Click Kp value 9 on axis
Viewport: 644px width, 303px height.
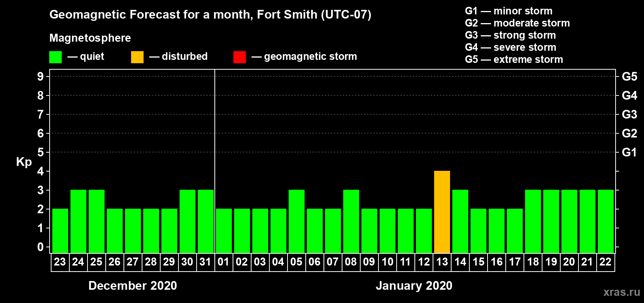point(41,77)
